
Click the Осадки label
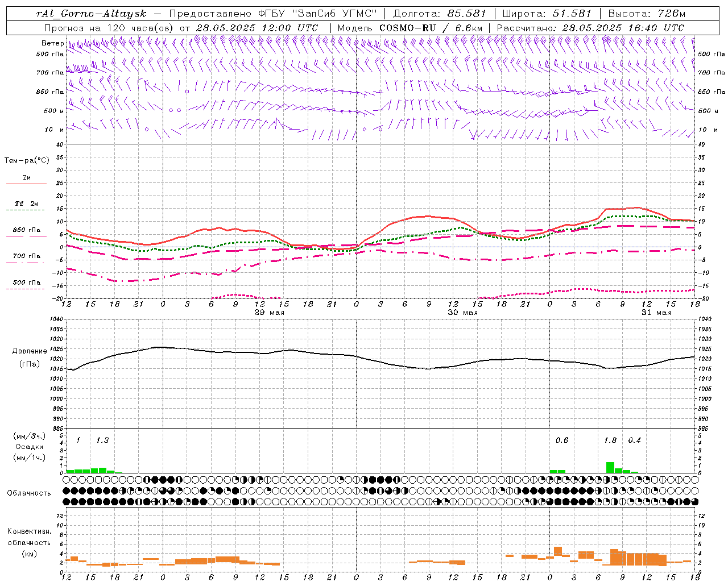[x=29, y=447]
